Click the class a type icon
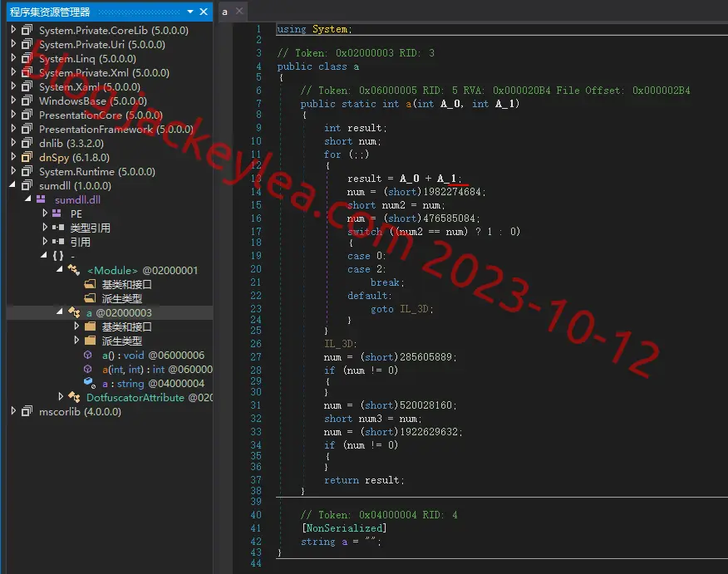Screen dimensions: 728x574 pos(74,312)
